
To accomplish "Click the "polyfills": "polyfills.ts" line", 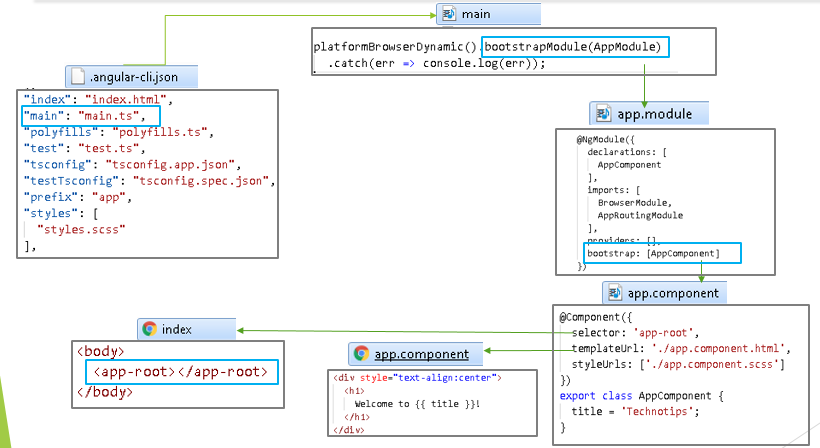I will 119,132.
